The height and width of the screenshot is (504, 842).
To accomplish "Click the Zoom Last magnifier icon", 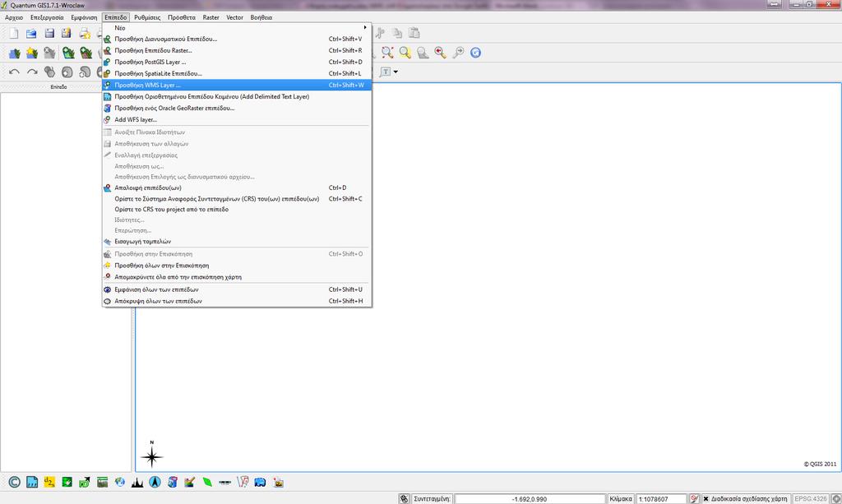I will pyautogui.click(x=441, y=52).
